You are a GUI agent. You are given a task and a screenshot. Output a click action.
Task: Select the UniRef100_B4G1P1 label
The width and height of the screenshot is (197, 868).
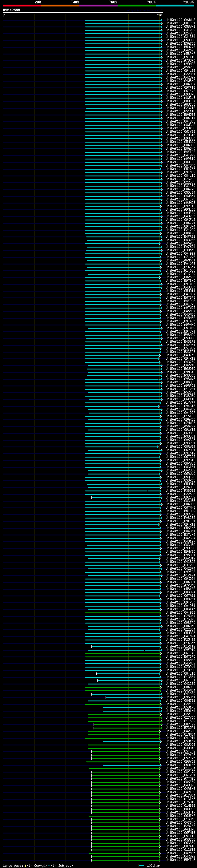pos(180,342)
